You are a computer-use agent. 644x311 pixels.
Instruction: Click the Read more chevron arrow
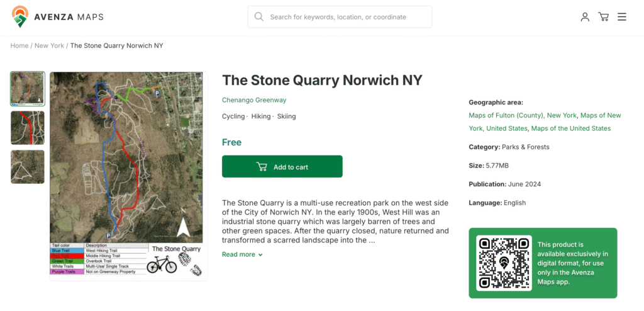pyautogui.click(x=260, y=254)
